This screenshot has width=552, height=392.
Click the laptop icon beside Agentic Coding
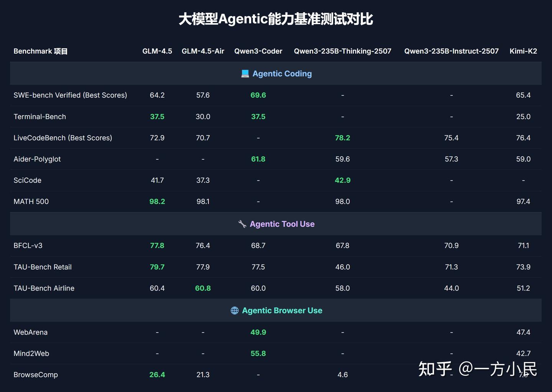coord(244,74)
